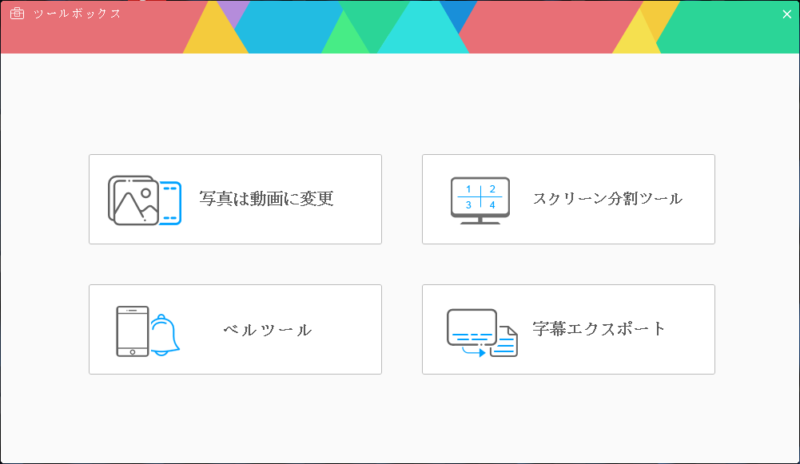Click the colorful triangle header banner
Image resolution: width=800 pixels, height=464 pixels.
pos(400,27)
